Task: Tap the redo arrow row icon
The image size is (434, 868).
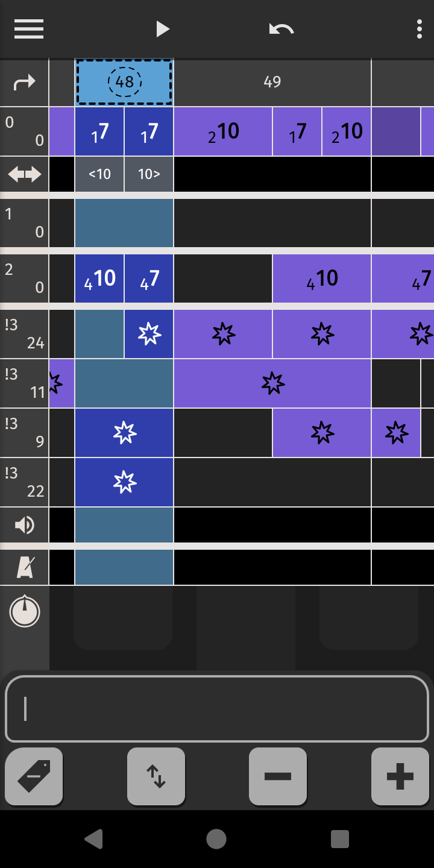Action: point(24,83)
